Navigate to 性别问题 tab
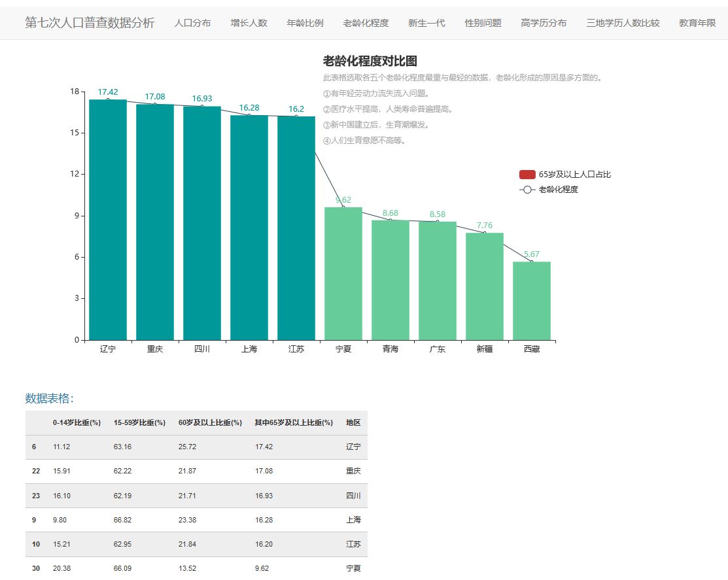The height and width of the screenshot is (580, 728). point(483,23)
